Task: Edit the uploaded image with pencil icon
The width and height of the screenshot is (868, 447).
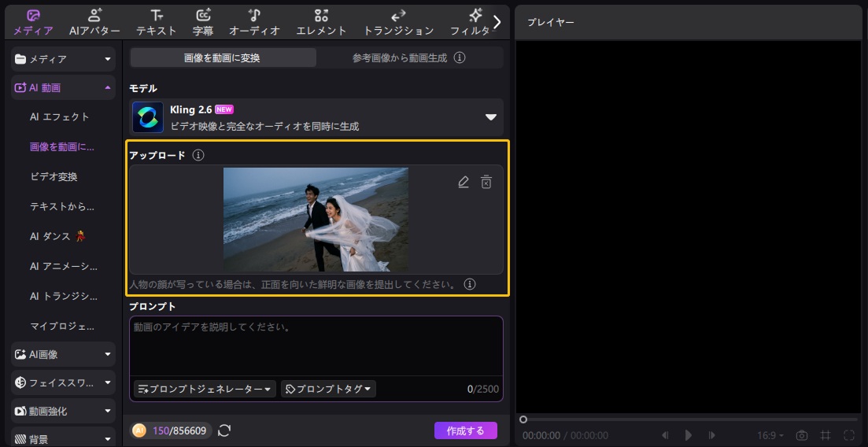Action: point(464,182)
